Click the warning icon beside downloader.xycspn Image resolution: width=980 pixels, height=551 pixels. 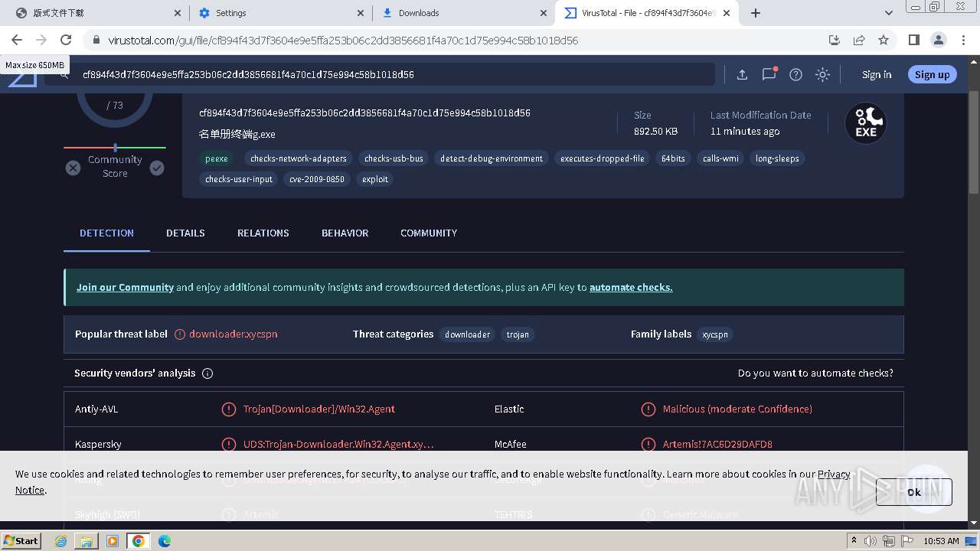click(180, 334)
